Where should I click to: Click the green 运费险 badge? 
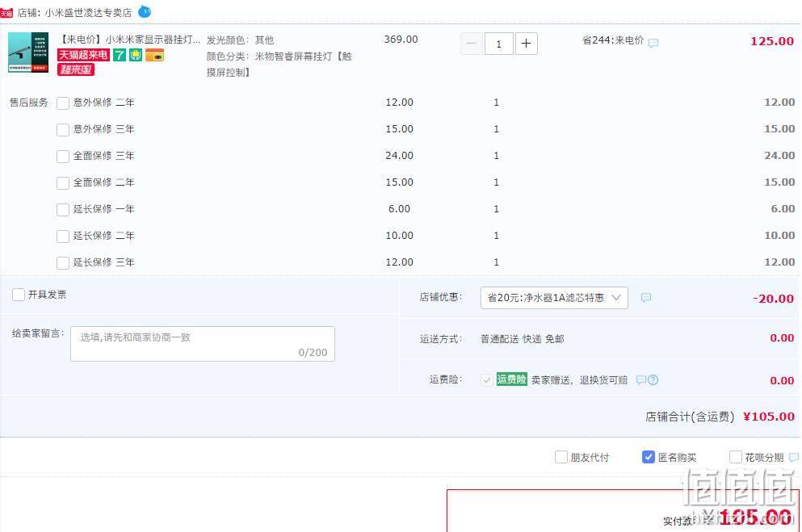coord(511,379)
